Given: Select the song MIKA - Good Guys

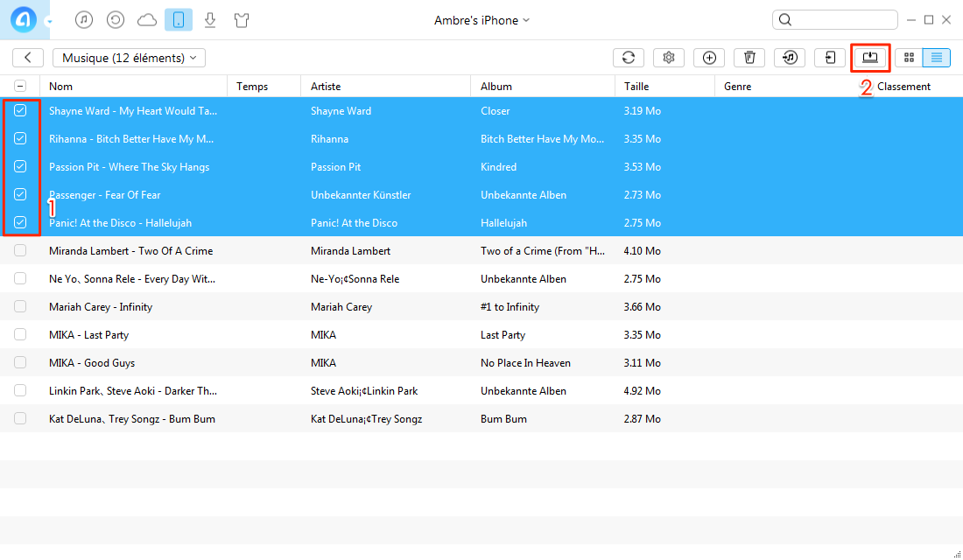Looking at the screenshot, I should (92, 363).
